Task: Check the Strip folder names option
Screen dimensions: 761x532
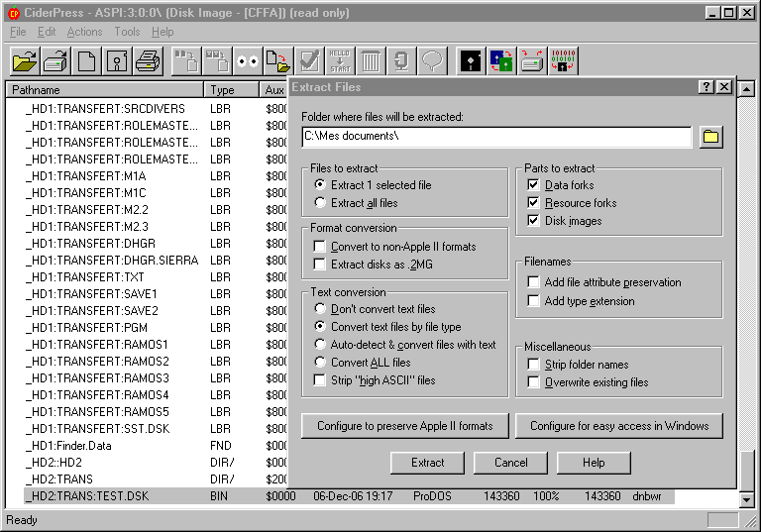Action: [x=579, y=365]
